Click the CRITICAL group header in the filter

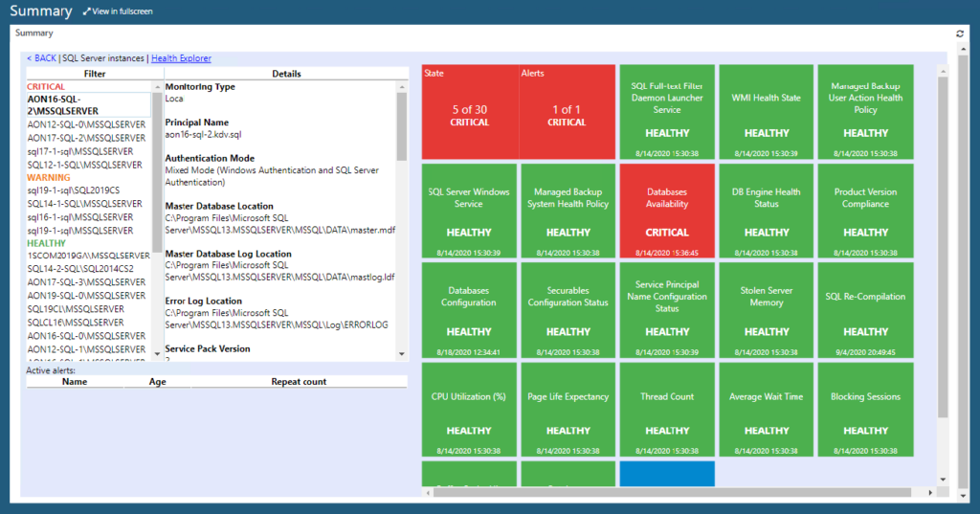[46, 87]
